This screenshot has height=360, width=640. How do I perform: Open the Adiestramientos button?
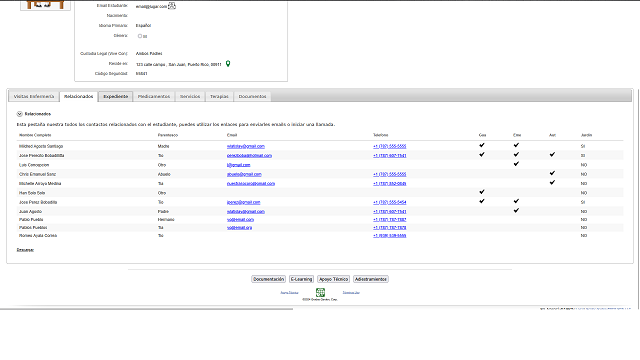click(x=371, y=279)
